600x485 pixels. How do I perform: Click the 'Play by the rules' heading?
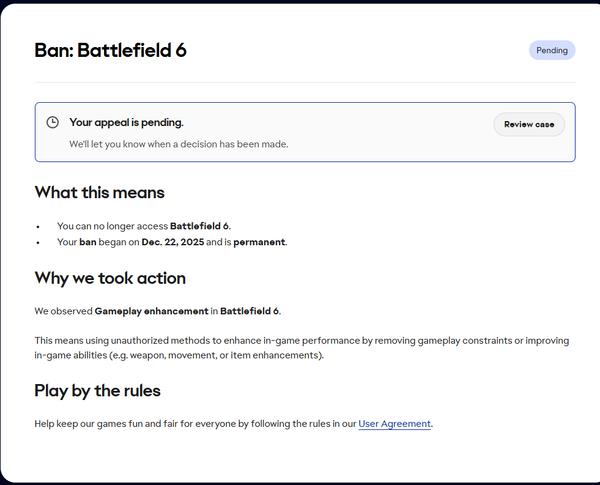pos(97,390)
